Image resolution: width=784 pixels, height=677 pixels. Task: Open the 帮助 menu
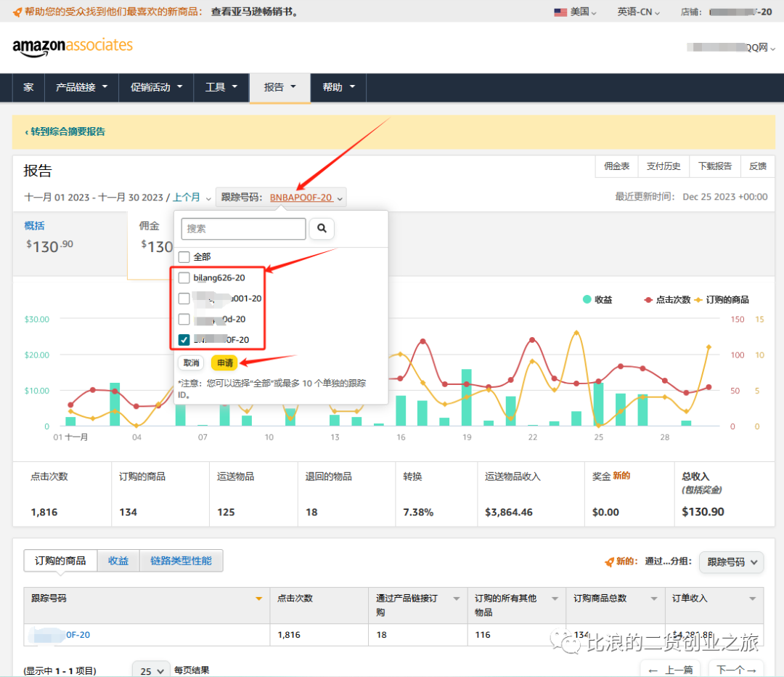point(338,88)
